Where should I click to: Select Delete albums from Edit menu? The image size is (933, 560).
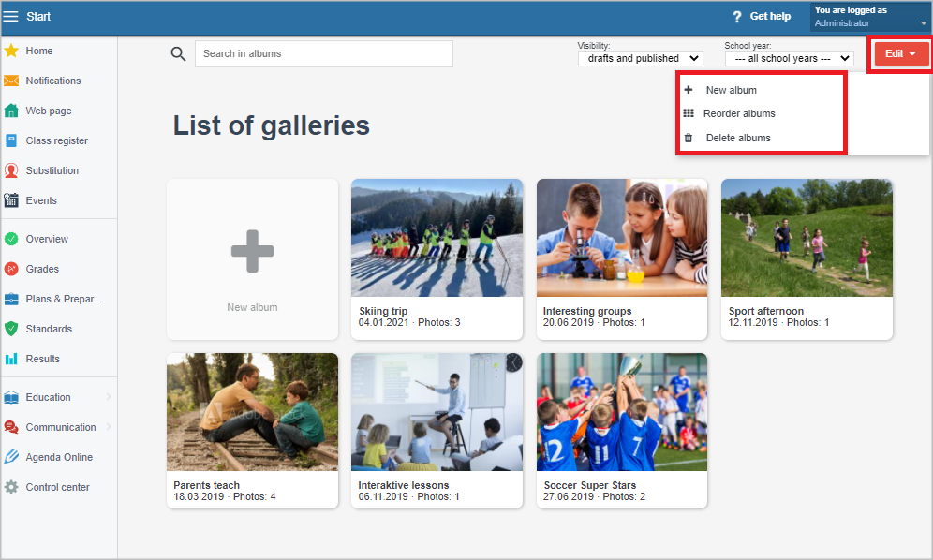(738, 138)
